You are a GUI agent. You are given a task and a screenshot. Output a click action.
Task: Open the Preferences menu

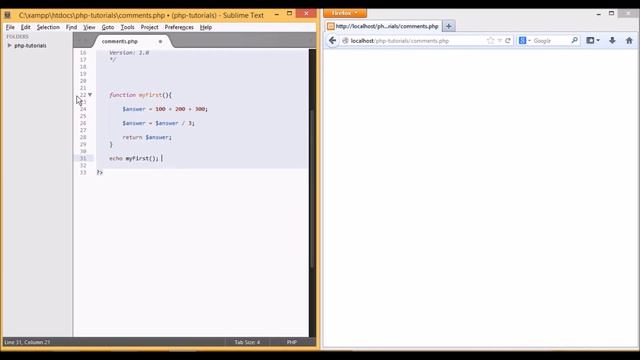179,27
